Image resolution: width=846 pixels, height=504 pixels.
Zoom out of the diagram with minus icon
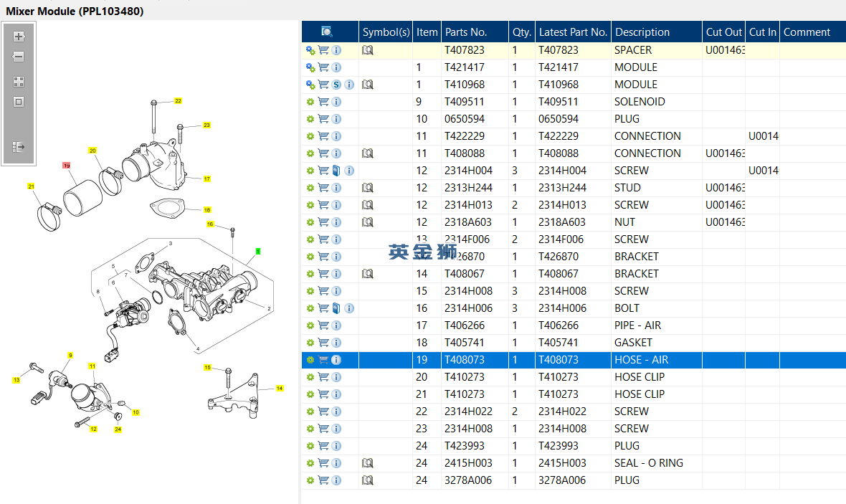(x=19, y=57)
